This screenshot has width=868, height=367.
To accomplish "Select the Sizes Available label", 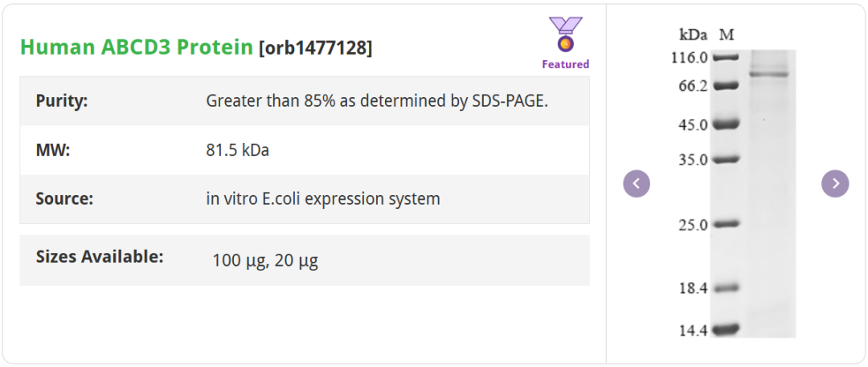I will click(100, 257).
